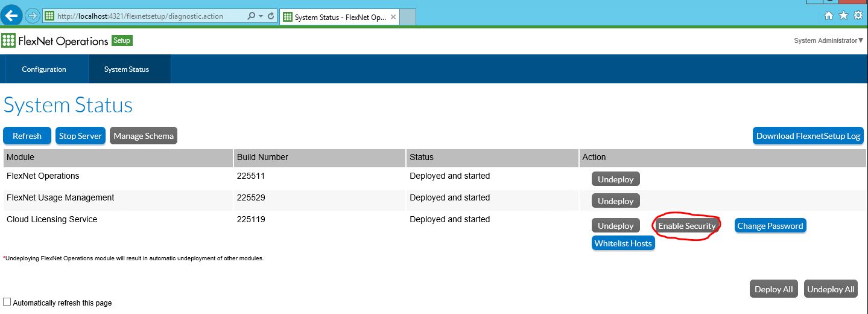Select the FlexNet Operations module name

coord(43,176)
